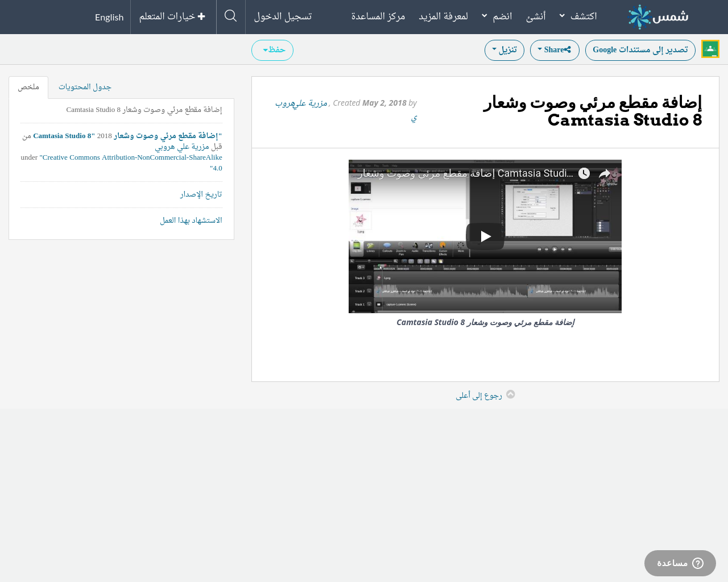Open the مساعدة help button
The width and height of the screenshot is (728, 582).
(680, 563)
